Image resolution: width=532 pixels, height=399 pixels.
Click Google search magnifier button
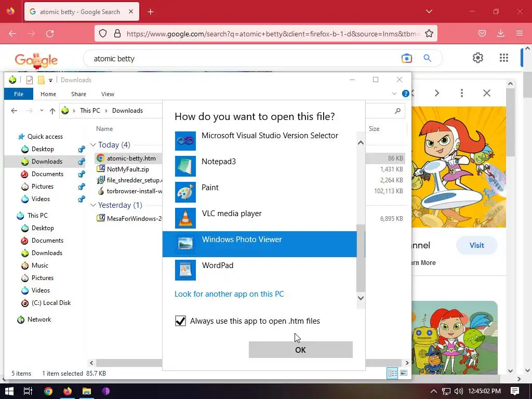click(x=427, y=58)
